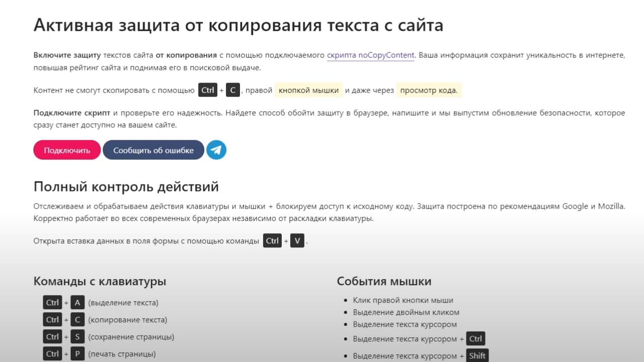
Task: Click the S key badge (сохранение страницы)
Action: click(77, 337)
